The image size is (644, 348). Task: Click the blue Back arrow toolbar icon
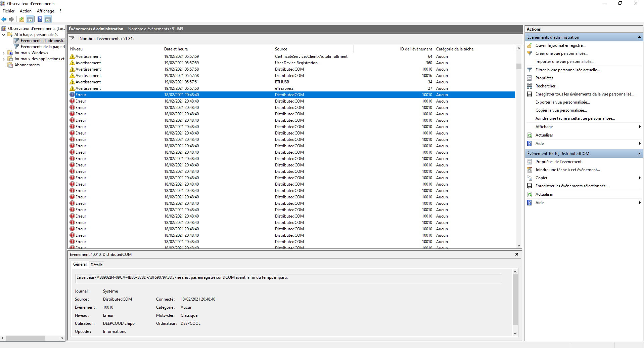point(4,20)
